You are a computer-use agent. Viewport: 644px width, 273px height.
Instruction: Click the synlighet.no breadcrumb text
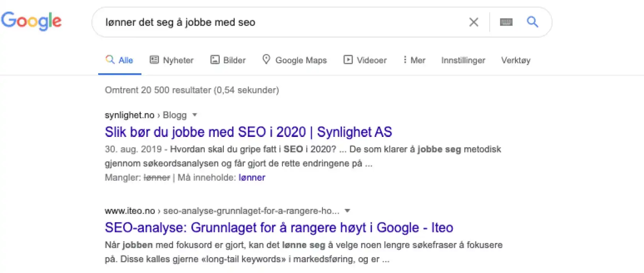point(130,115)
